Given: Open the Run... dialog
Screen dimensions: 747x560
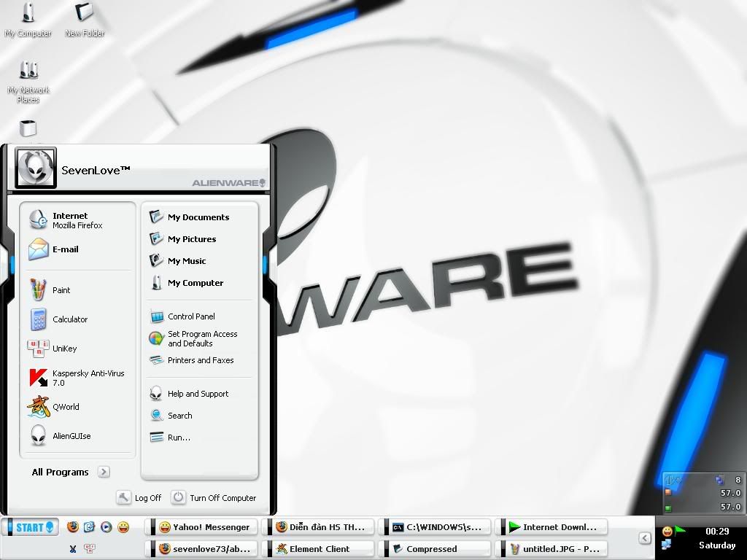Looking at the screenshot, I should tap(199, 437).
